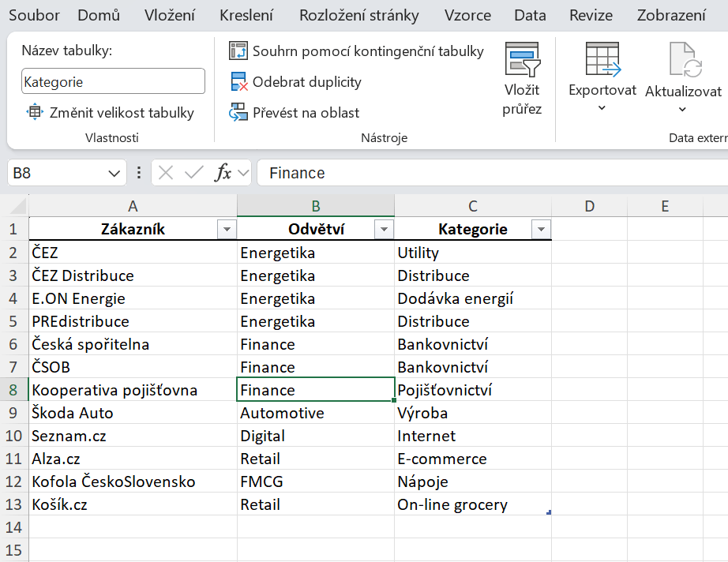Image resolution: width=728 pixels, height=562 pixels.
Task: Click the Export table icon
Action: (602, 58)
